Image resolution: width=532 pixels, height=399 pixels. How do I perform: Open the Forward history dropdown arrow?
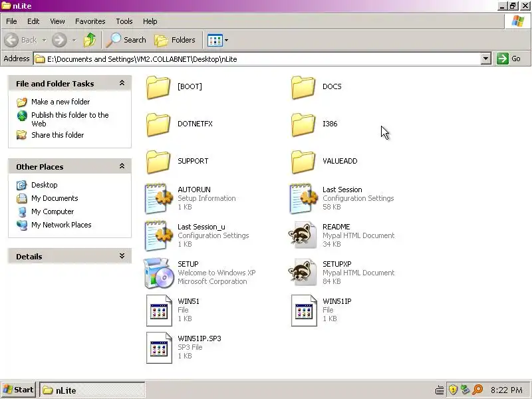pos(74,40)
